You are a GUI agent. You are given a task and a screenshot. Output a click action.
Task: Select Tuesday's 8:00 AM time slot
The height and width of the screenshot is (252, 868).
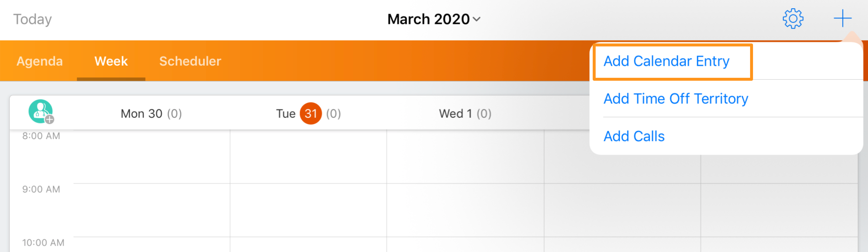click(x=308, y=157)
